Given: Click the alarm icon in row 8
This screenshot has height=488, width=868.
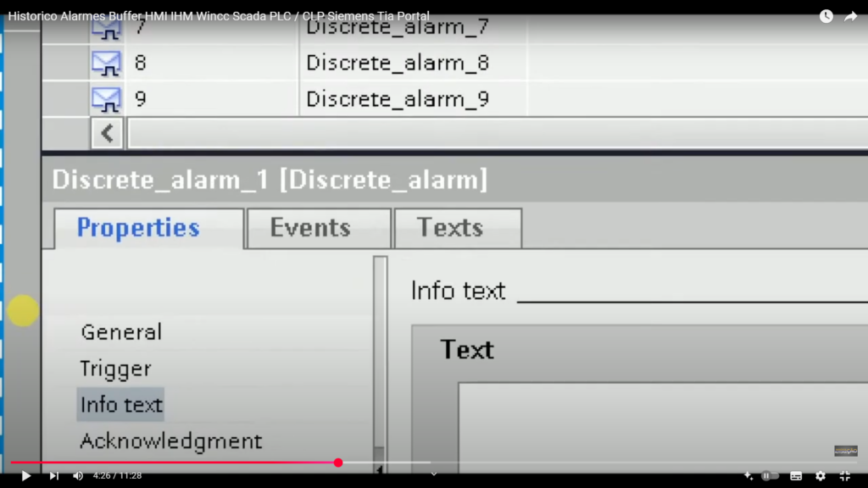Looking at the screenshot, I should pos(106,63).
